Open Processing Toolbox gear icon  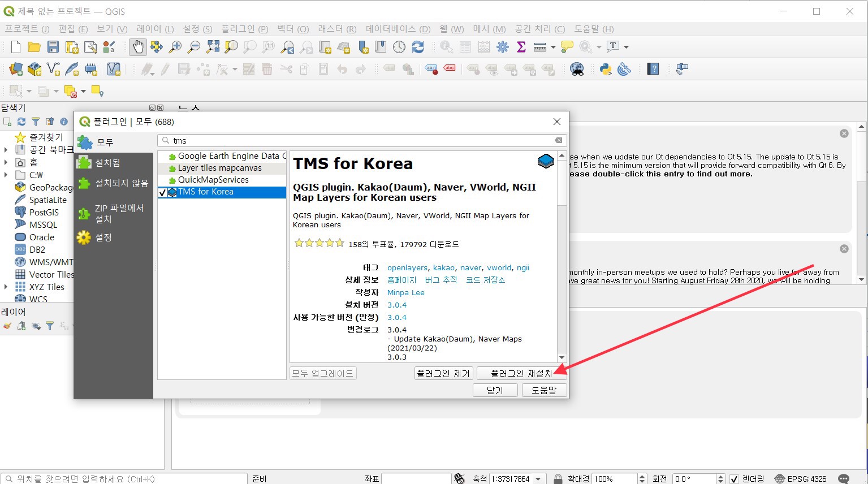503,47
